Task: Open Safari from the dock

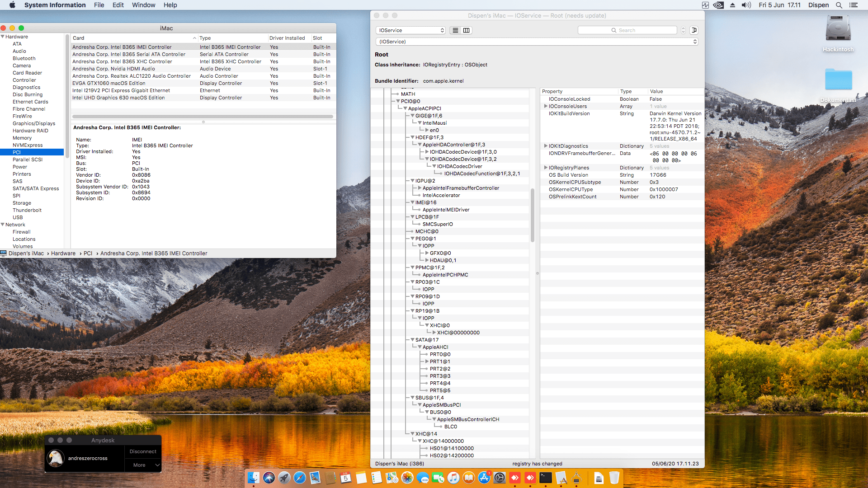Action: click(x=299, y=478)
